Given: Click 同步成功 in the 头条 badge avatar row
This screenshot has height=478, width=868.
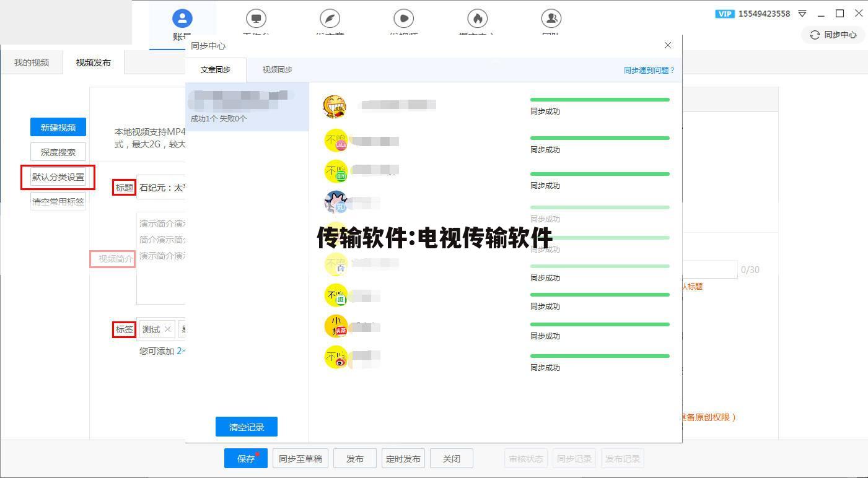Looking at the screenshot, I should pyautogui.click(x=545, y=336).
